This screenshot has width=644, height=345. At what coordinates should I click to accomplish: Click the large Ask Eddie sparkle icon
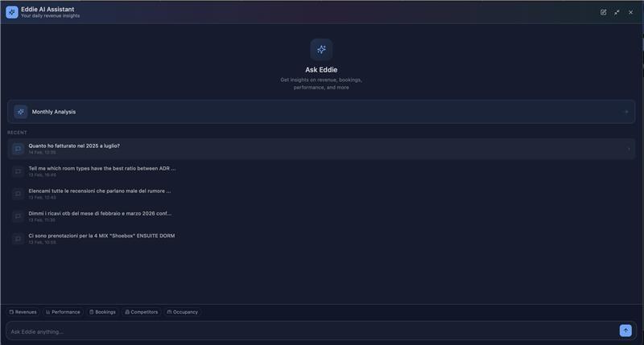[x=321, y=50]
